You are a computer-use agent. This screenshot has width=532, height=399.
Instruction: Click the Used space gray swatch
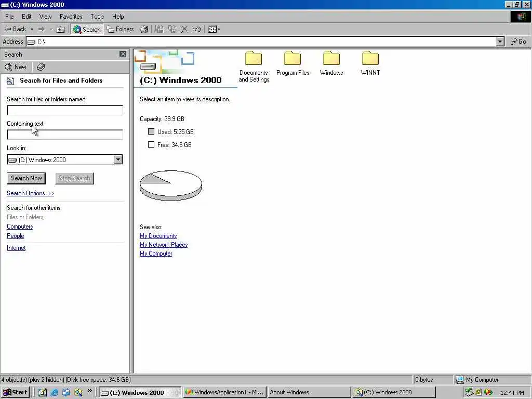coord(151,131)
